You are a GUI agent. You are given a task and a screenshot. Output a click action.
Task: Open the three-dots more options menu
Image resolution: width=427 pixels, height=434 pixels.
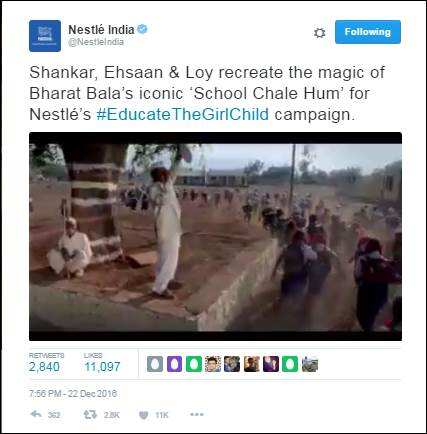tap(197, 415)
